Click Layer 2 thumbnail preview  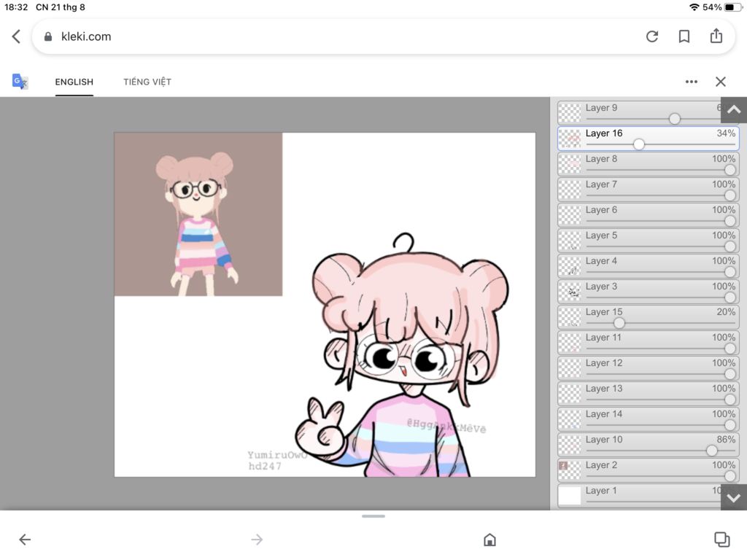pos(569,470)
